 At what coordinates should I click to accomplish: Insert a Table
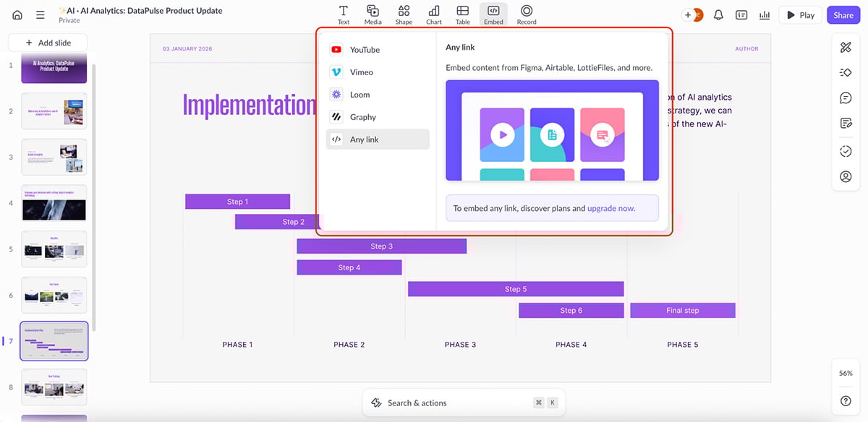click(x=462, y=13)
